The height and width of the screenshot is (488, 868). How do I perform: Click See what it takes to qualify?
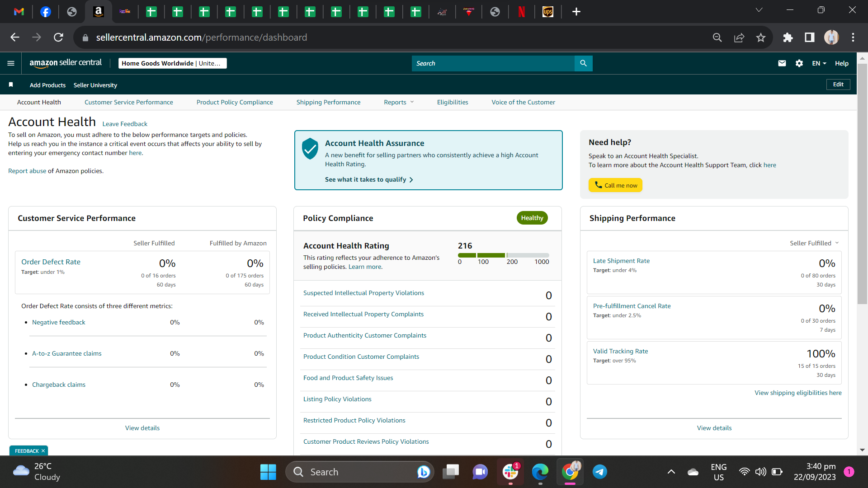tap(369, 179)
